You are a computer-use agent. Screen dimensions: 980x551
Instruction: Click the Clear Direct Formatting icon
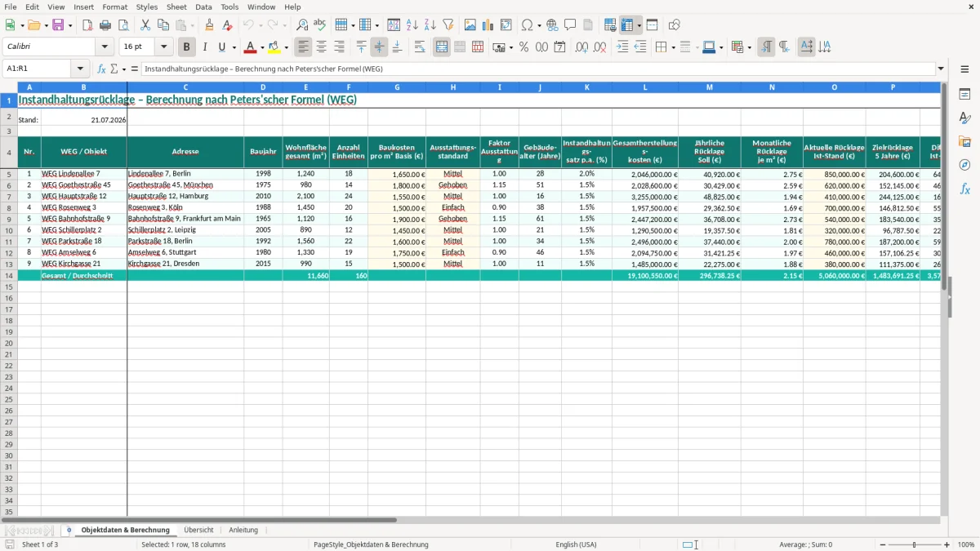227,25
